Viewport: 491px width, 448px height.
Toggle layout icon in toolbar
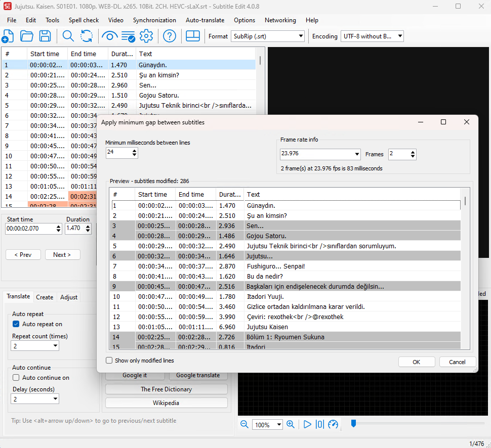[x=192, y=36]
